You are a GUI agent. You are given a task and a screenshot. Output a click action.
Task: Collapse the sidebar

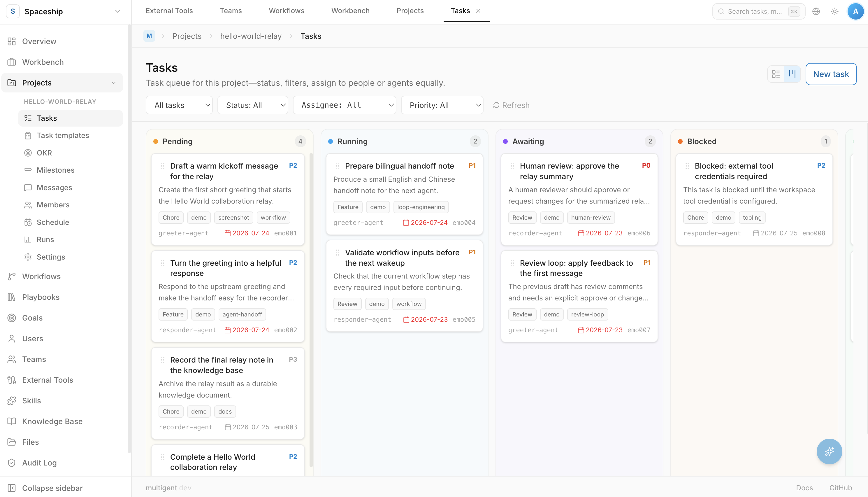pos(45,488)
